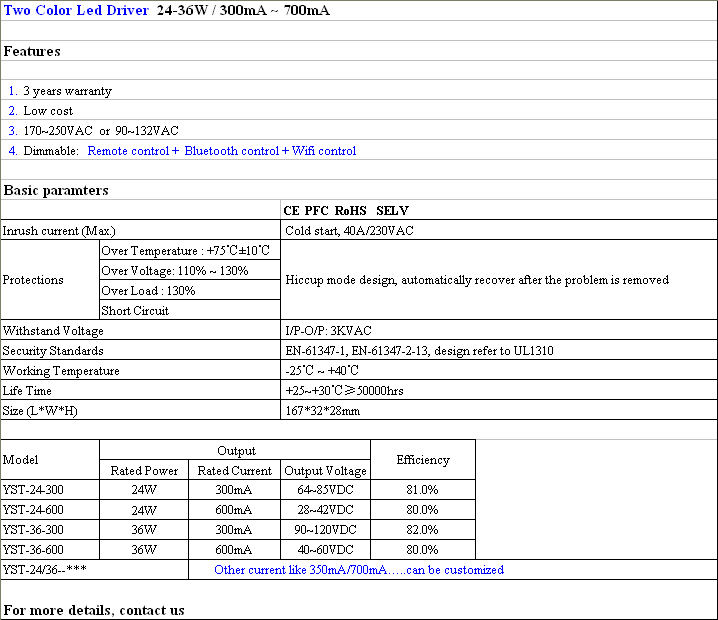Viewport: 718px width, 620px height.
Task: Select the "Low cost" feature line
Action: point(48,111)
